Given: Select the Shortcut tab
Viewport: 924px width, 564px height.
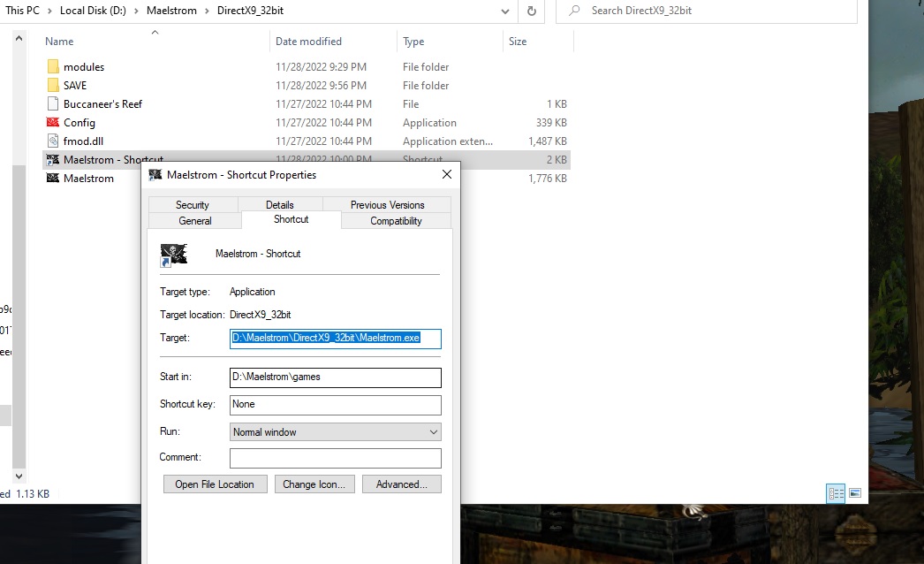Looking at the screenshot, I should point(292,219).
